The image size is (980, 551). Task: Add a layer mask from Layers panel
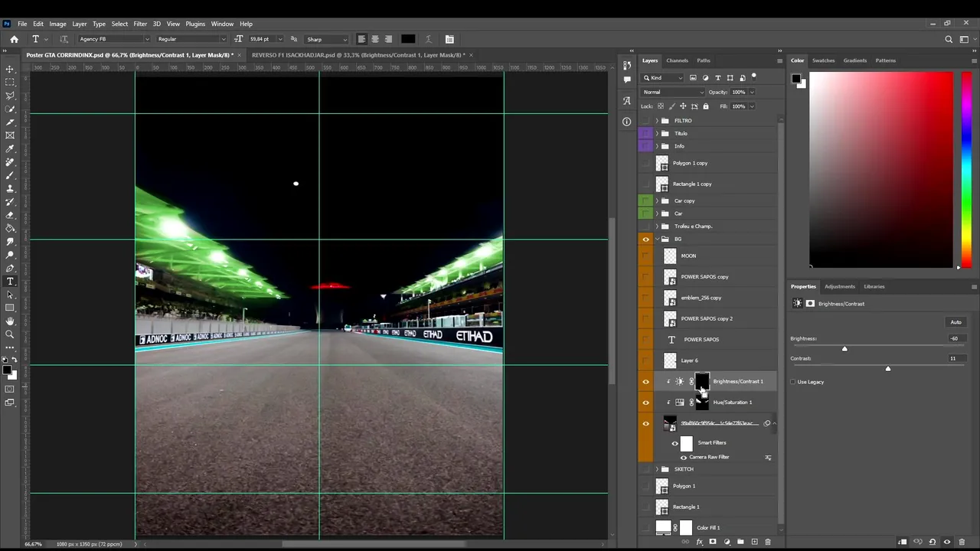[x=713, y=542]
